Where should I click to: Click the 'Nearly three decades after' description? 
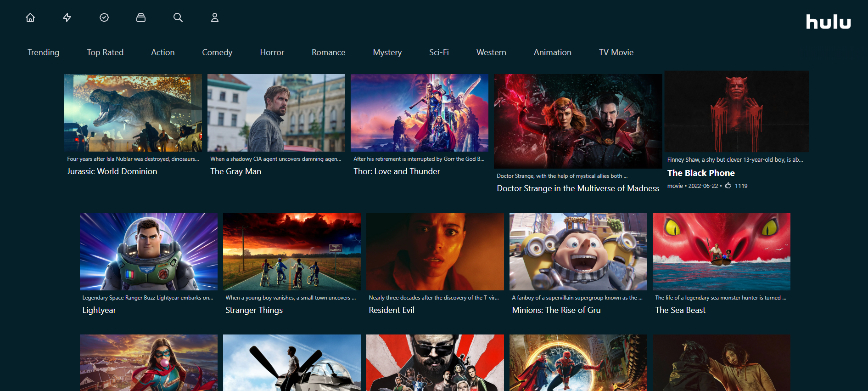(x=434, y=298)
